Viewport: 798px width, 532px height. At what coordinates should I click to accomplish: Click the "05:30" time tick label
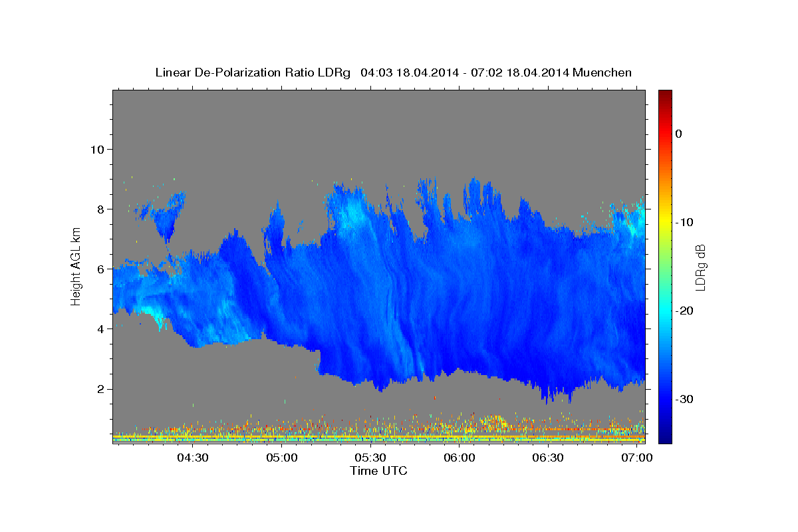coord(370,458)
